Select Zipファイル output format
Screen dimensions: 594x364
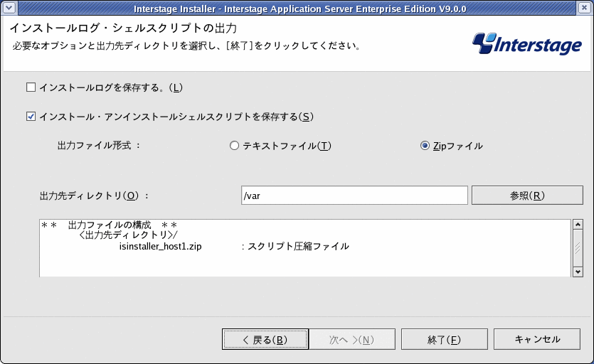point(425,146)
